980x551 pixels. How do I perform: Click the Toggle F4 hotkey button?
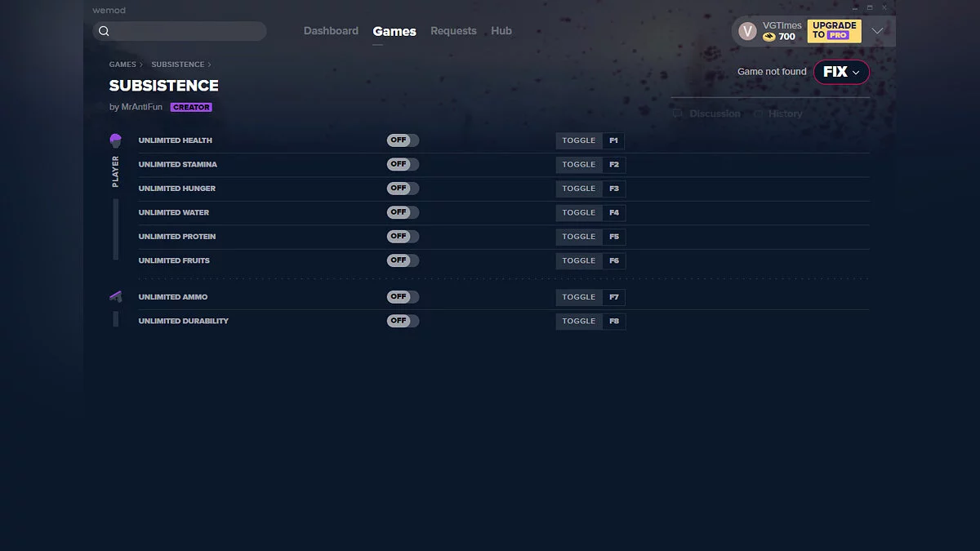coord(590,212)
